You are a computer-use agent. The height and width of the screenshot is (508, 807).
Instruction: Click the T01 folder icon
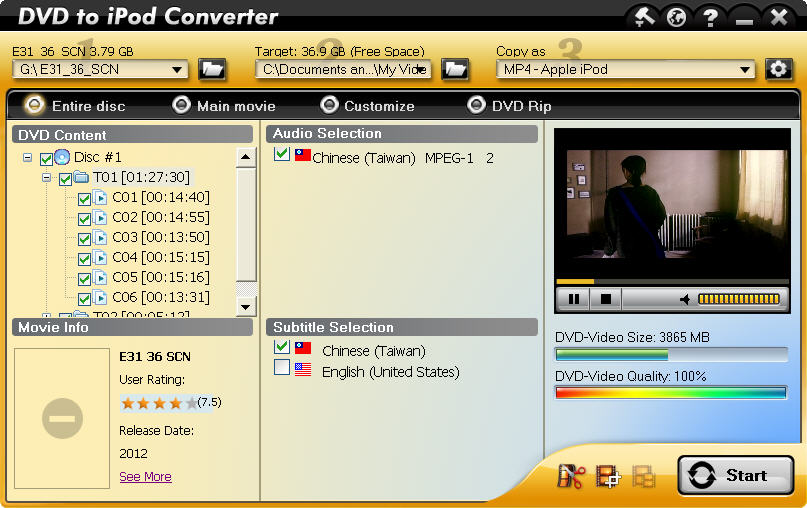coord(81,178)
